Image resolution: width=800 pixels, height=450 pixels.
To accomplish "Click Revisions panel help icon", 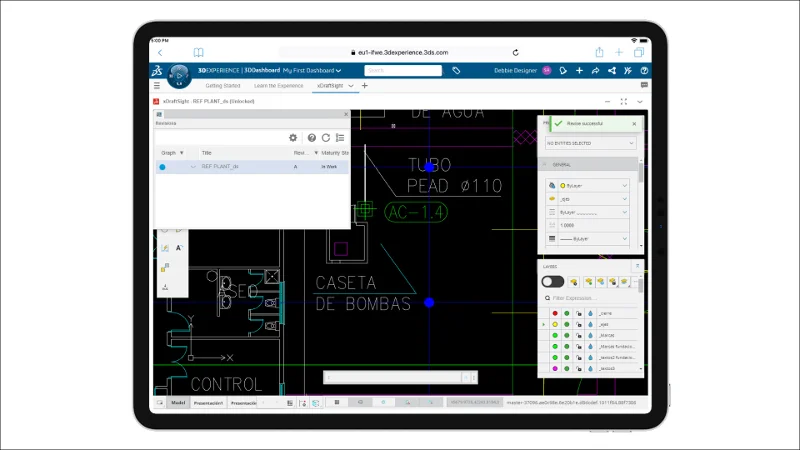I will [x=312, y=138].
